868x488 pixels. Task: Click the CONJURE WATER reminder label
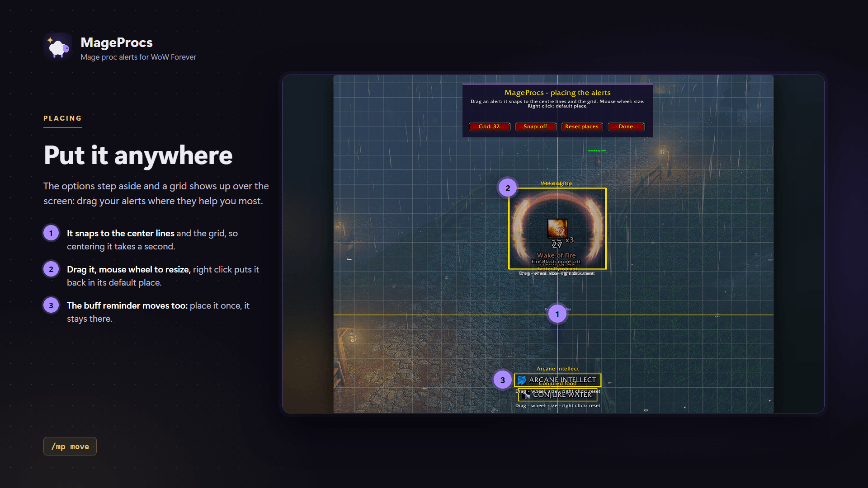coord(562,395)
